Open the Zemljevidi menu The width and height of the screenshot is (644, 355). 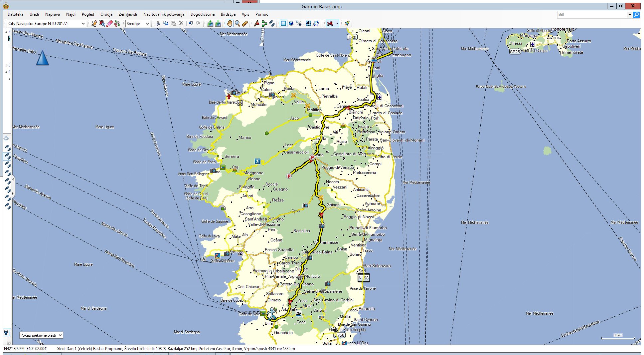click(128, 14)
